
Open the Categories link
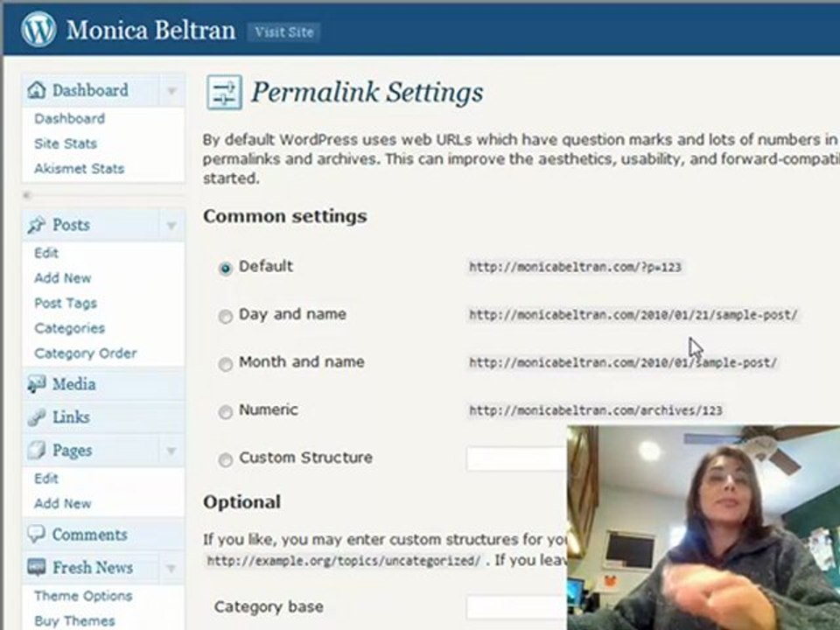(70, 328)
